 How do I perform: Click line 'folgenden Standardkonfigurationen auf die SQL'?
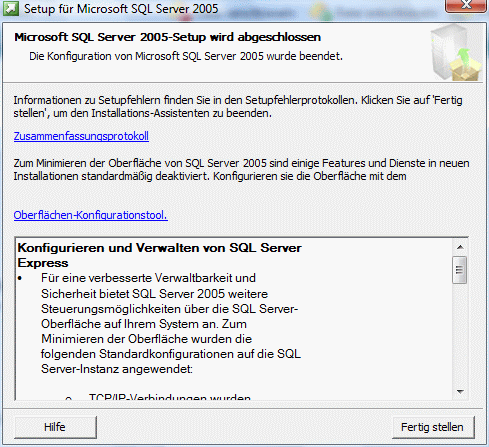click(171, 354)
